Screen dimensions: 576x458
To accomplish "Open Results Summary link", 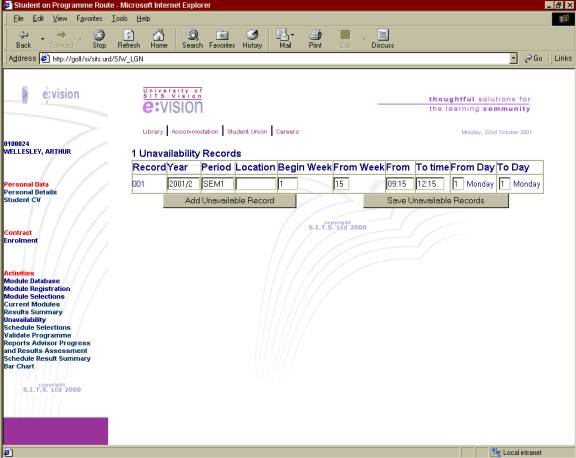I will coord(33,312).
